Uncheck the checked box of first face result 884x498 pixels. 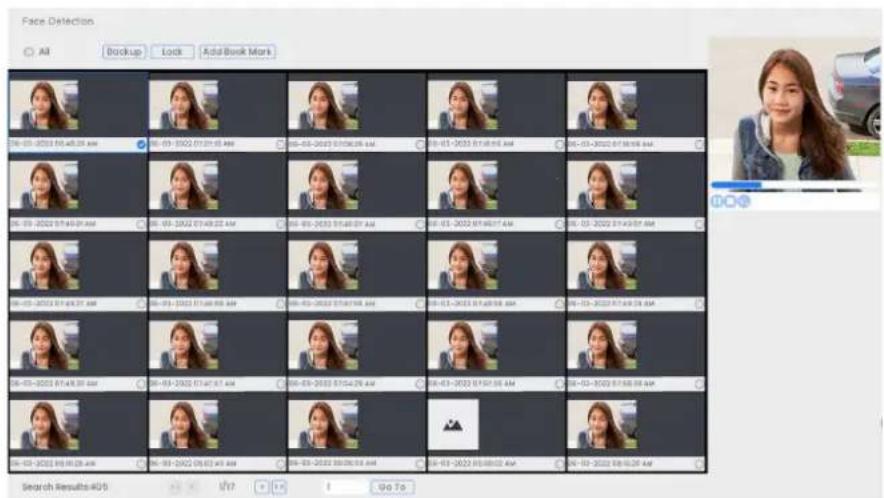tap(141, 144)
